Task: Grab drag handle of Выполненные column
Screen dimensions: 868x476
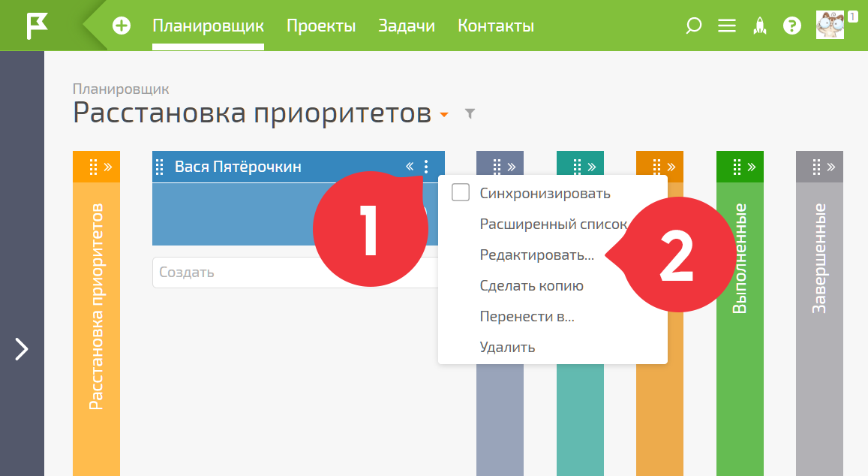Action: coord(737,167)
